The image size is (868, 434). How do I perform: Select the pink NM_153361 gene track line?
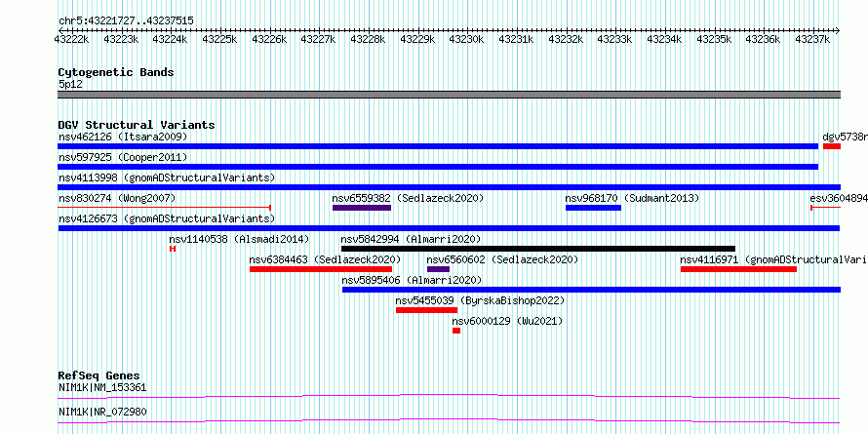tap(449, 396)
